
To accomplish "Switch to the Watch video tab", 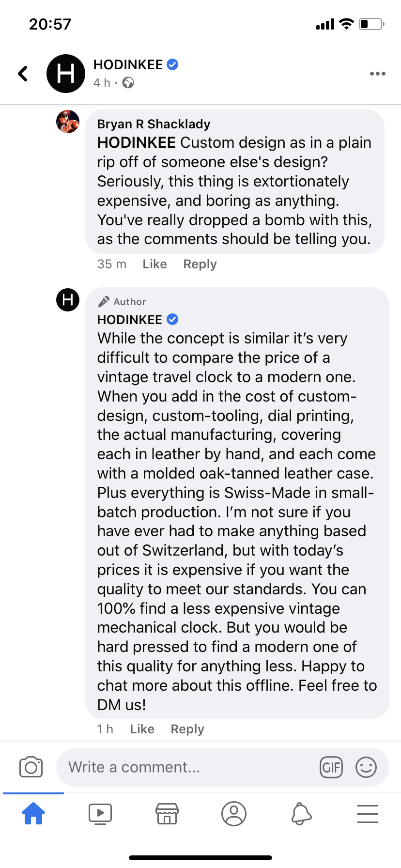I will [x=100, y=813].
